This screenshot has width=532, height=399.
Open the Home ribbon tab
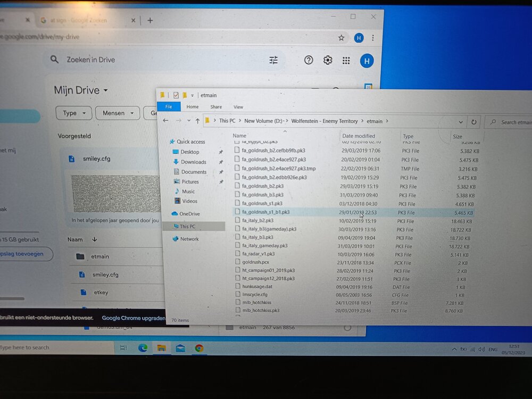(193, 106)
